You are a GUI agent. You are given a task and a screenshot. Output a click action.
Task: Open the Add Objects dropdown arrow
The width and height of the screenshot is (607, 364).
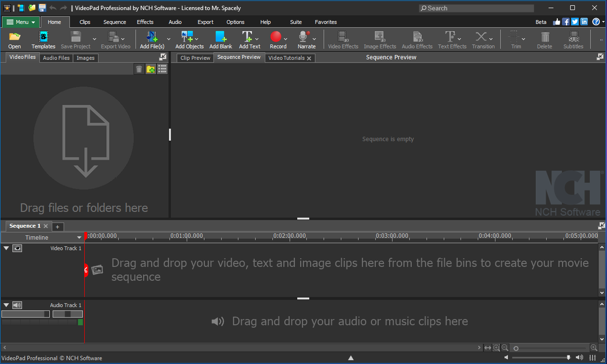tap(197, 39)
